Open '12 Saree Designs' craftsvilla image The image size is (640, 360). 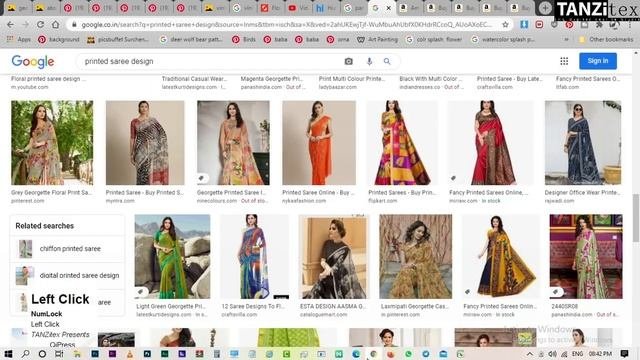(254, 256)
